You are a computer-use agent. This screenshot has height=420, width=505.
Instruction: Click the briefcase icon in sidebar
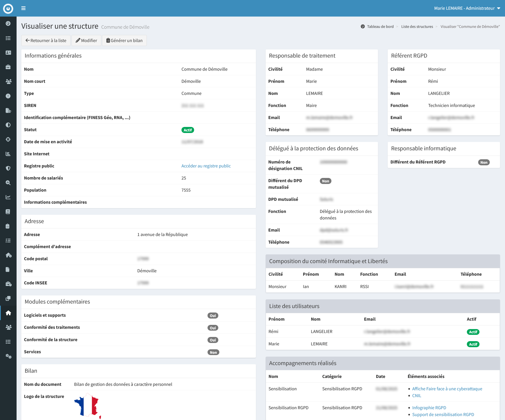click(x=8, y=67)
